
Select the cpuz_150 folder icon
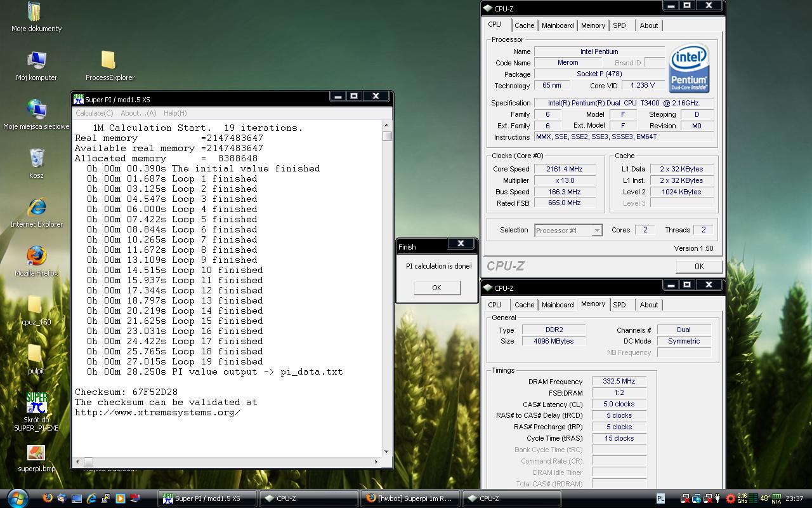pos(36,310)
